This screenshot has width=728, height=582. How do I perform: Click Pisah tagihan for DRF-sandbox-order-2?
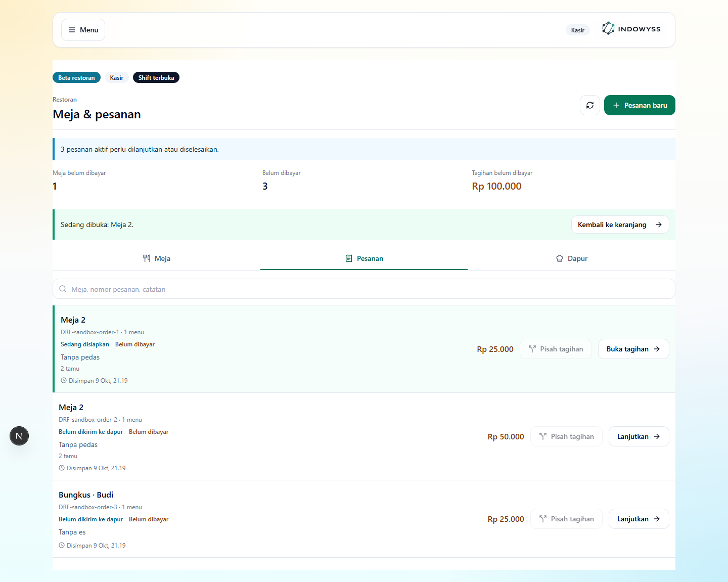coord(566,436)
